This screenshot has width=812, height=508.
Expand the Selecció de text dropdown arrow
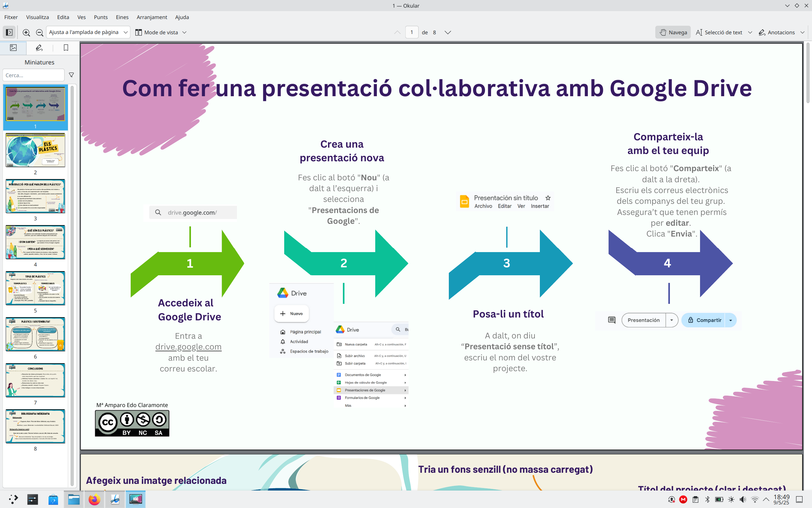click(750, 32)
